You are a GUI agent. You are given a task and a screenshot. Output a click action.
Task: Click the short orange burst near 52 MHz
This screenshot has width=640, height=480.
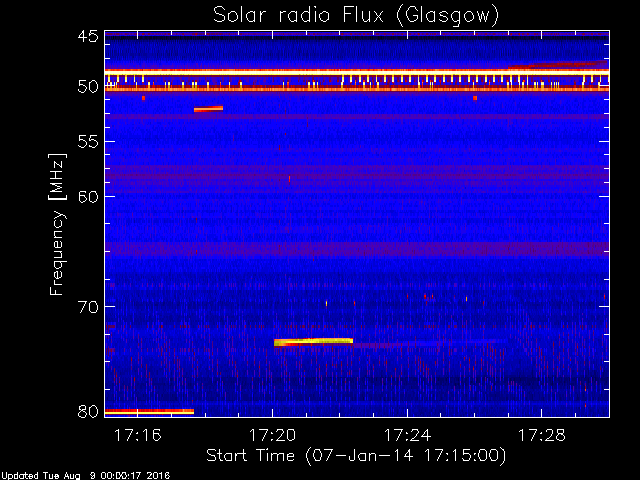(x=208, y=109)
